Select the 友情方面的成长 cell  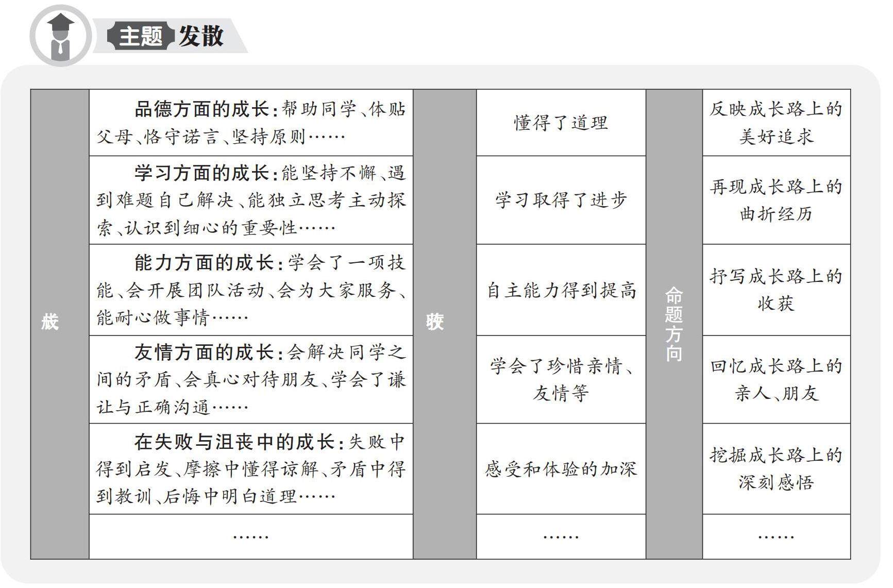[x=251, y=380]
